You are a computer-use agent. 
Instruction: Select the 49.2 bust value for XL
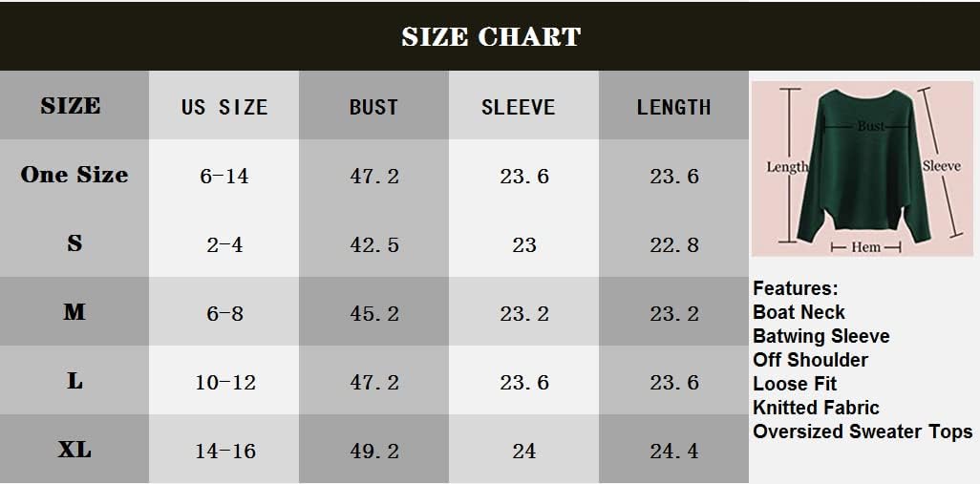pyautogui.click(x=374, y=452)
